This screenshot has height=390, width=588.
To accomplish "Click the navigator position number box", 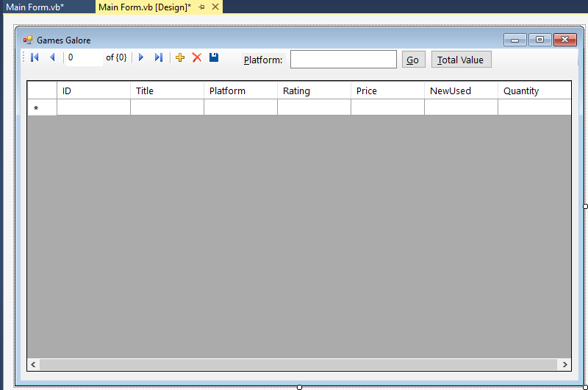I will [x=85, y=57].
